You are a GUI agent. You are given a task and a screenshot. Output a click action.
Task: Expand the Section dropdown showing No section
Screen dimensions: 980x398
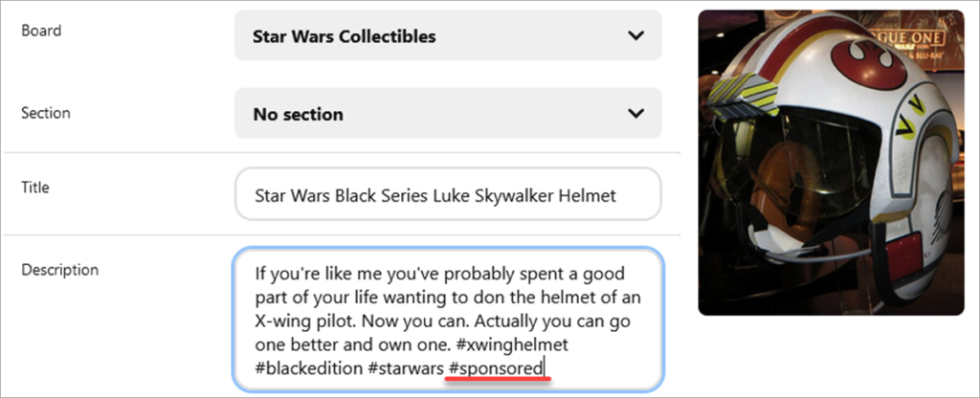tap(431, 114)
